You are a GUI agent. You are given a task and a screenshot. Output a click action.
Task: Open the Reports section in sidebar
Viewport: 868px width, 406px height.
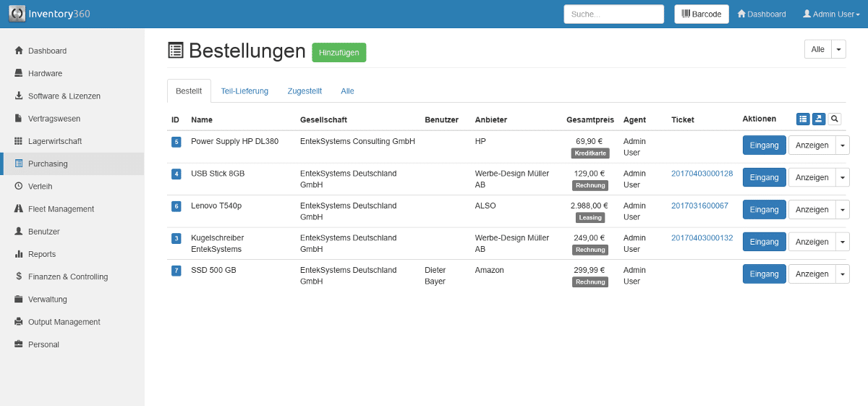point(41,254)
